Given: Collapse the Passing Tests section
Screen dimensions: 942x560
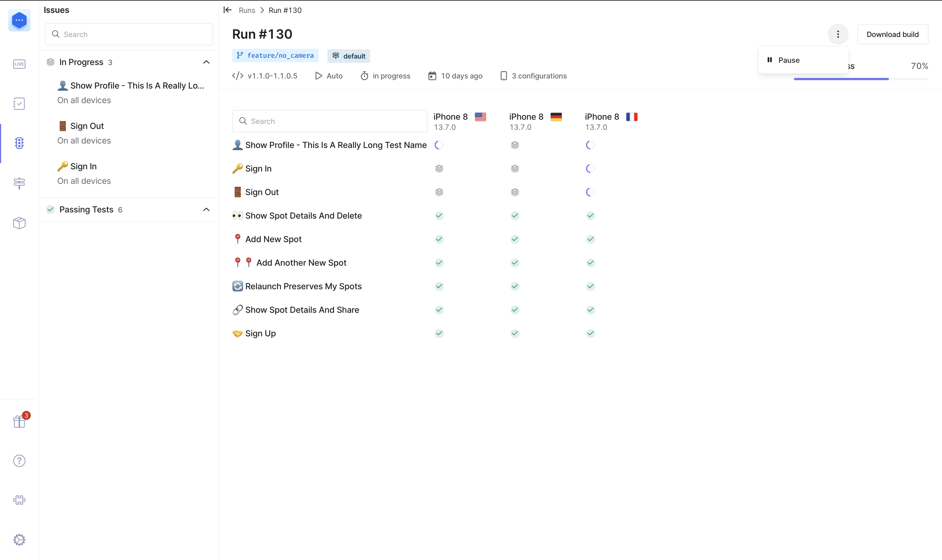Looking at the screenshot, I should (206, 209).
